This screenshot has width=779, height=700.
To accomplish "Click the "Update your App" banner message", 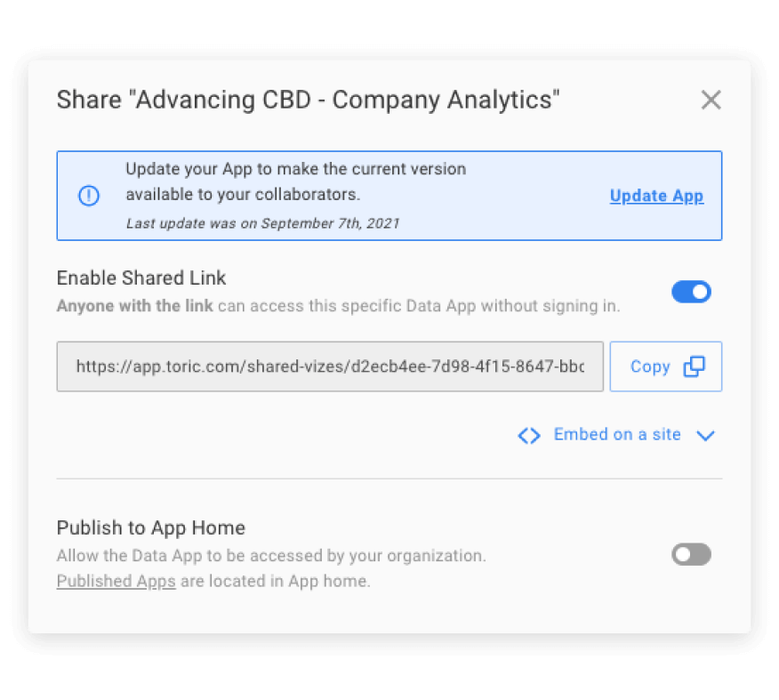I will click(x=295, y=181).
